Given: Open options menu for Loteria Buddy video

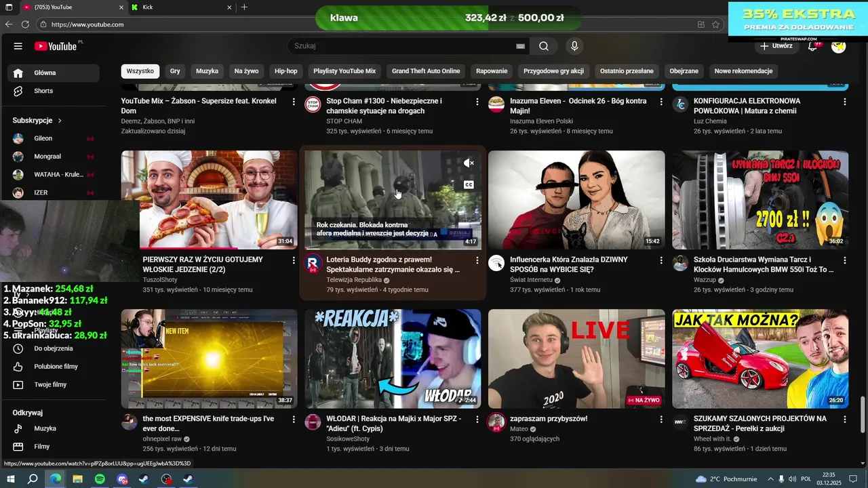Looking at the screenshot, I should tap(477, 260).
